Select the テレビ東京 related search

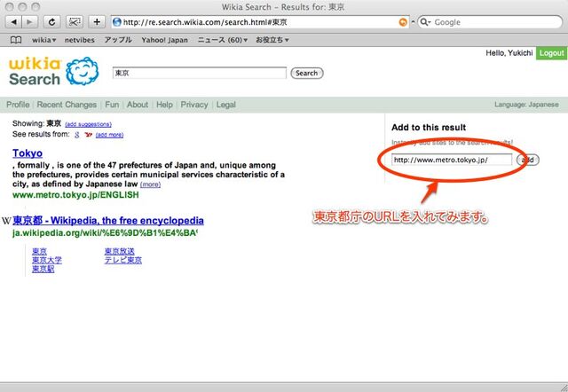[x=123, y=260]
